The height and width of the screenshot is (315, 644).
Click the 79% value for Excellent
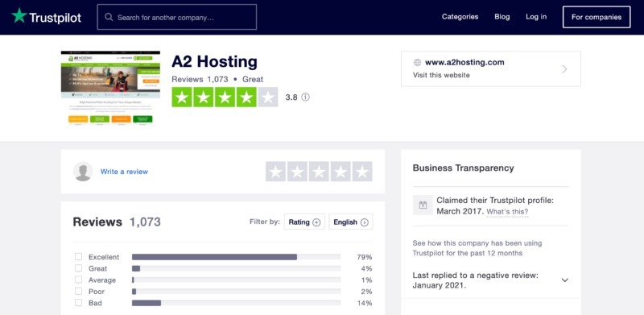tap(365, 257)
